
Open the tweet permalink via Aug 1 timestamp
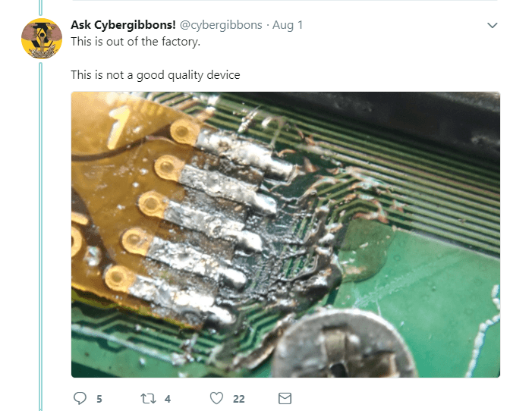tap(288, 25)
